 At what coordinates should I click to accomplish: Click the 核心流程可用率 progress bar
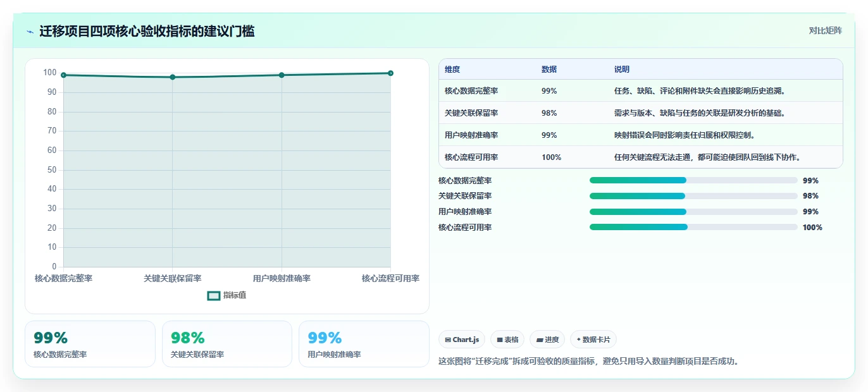click(693, 228)
